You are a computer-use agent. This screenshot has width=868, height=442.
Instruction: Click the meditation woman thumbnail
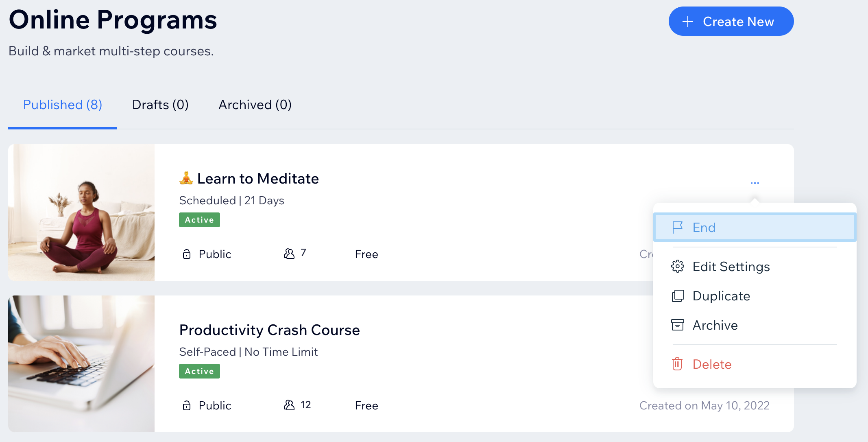click(x=81, y=212)
